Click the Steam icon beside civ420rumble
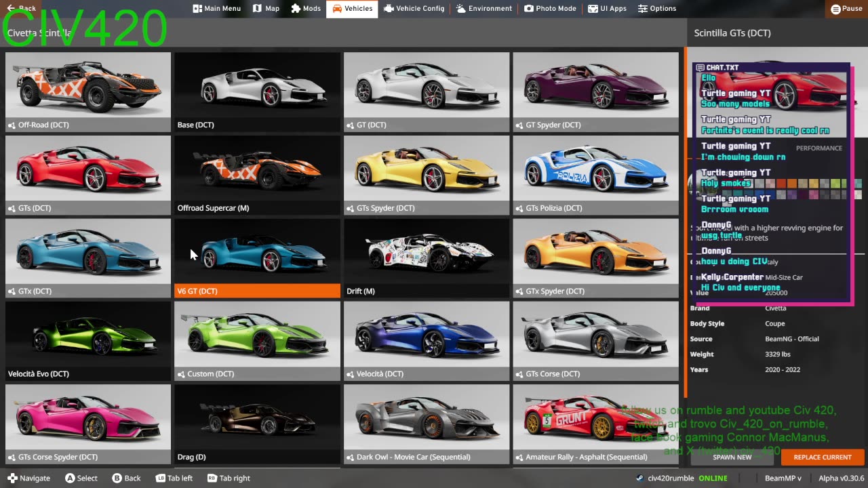This screenshot has width=868, height=488. 640,478
